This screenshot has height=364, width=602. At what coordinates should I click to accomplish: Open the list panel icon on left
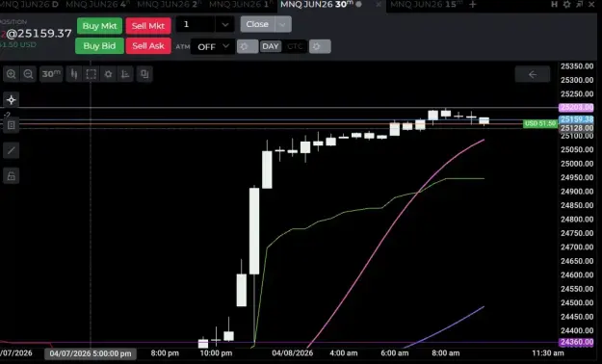tap(12, 125)
